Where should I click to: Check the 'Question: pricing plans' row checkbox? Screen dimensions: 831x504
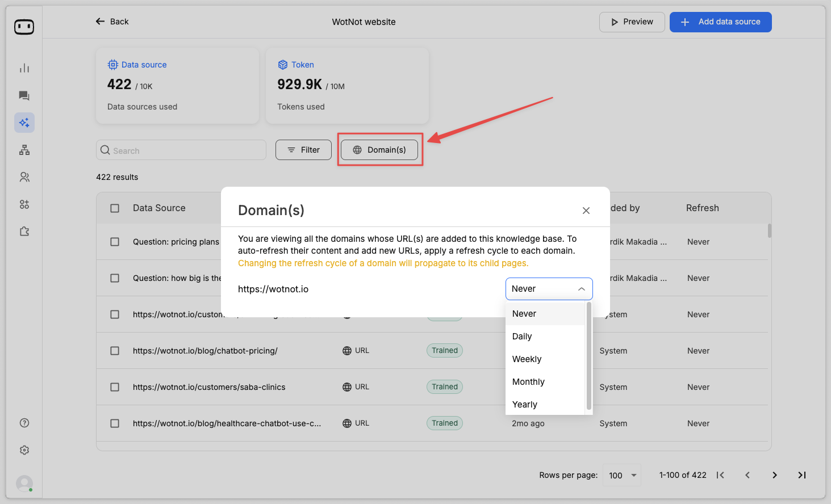coord(115,242)
